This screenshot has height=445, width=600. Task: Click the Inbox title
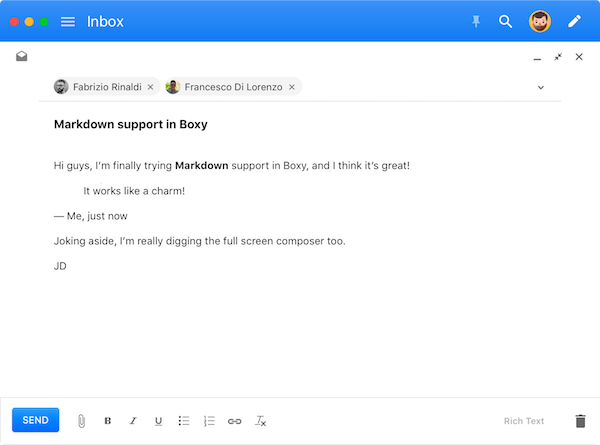pyautogui.click(x=105, y=22)
